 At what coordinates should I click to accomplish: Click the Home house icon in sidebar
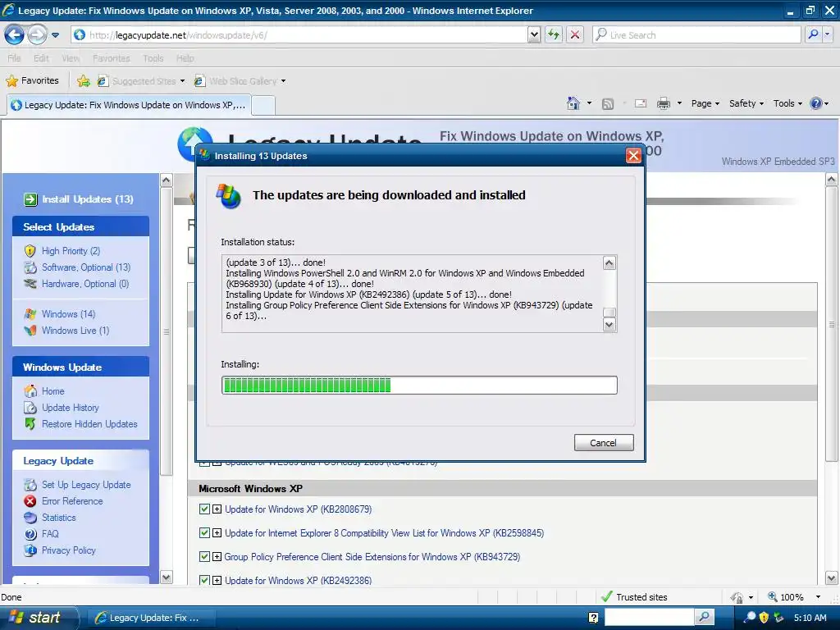[30, 391]
